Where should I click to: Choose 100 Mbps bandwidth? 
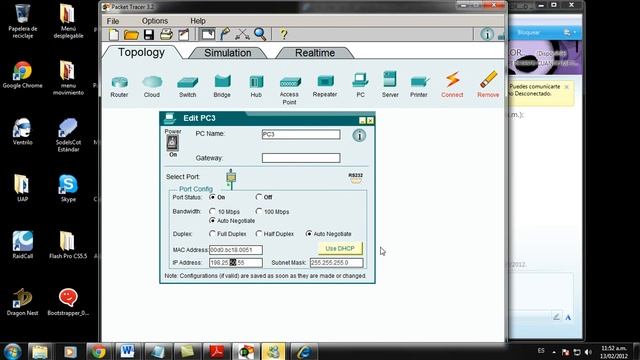[x=259, y=211]
